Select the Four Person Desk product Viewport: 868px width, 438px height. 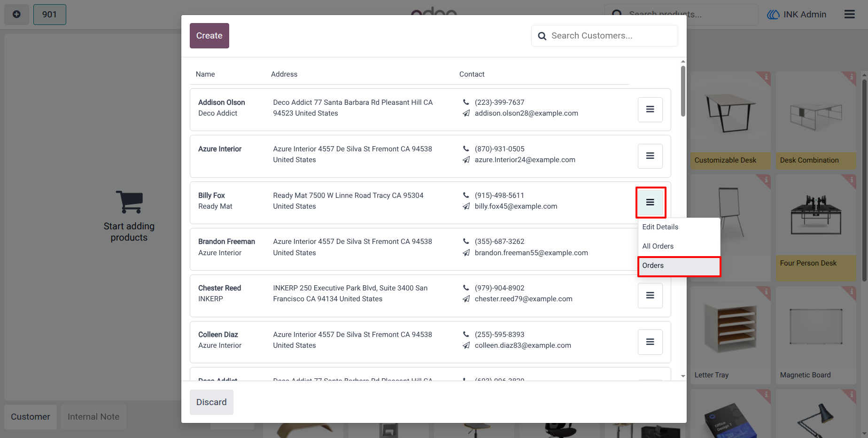(816, 228)
